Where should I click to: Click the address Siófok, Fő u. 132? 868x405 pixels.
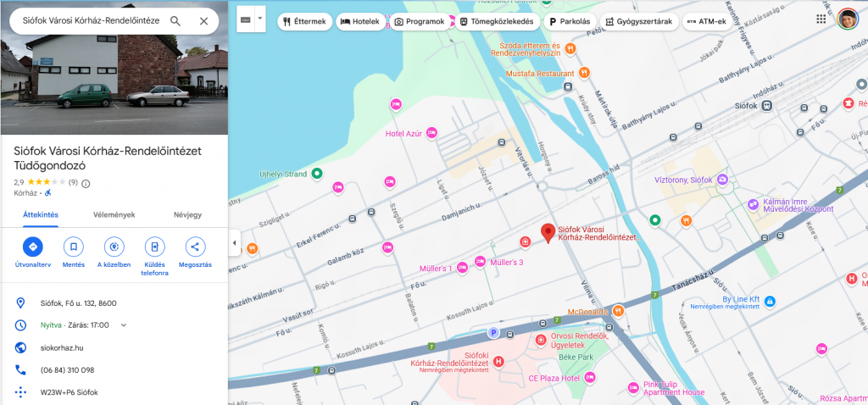click(x=79, y=303)
